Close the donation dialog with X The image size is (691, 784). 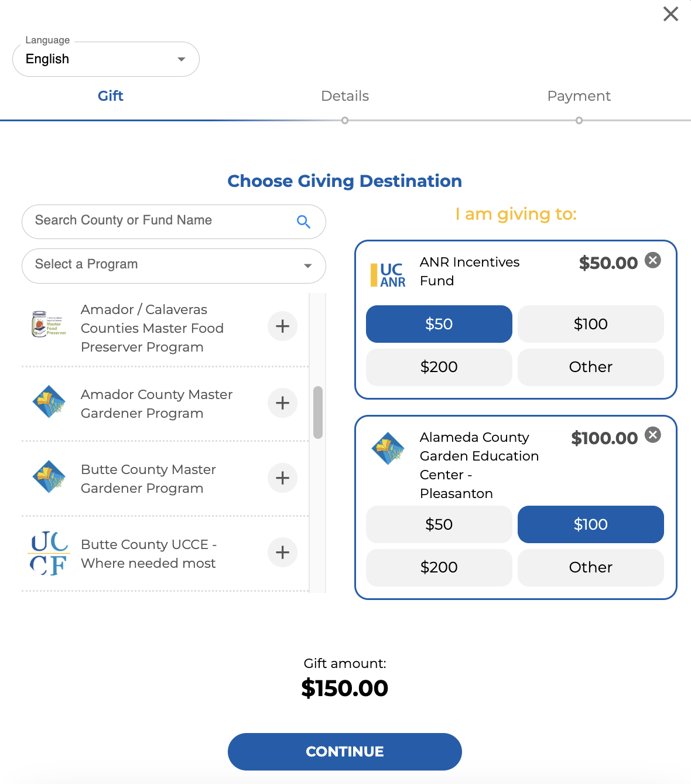point(671,14)
